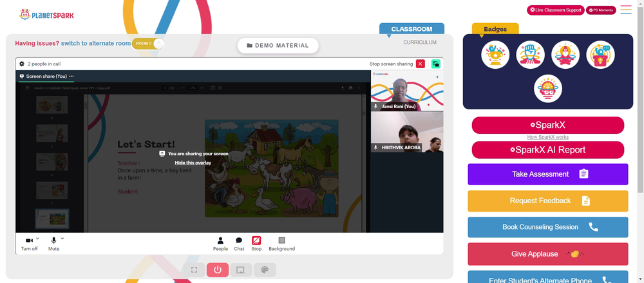Open Background effects

point(282,244)
